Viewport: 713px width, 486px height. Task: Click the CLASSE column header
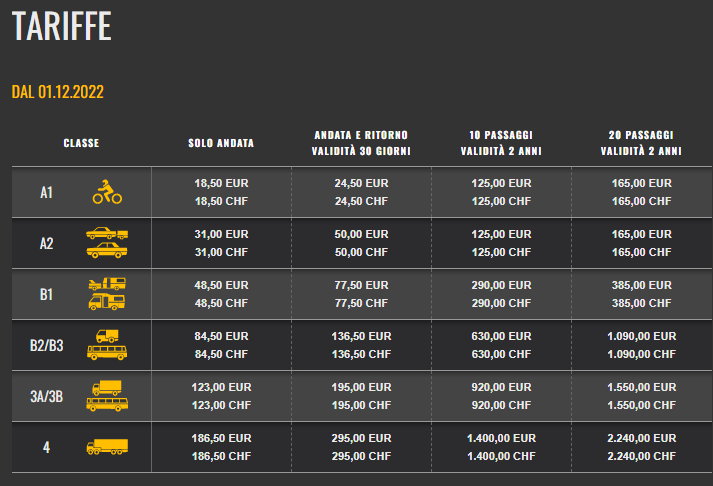81,143
